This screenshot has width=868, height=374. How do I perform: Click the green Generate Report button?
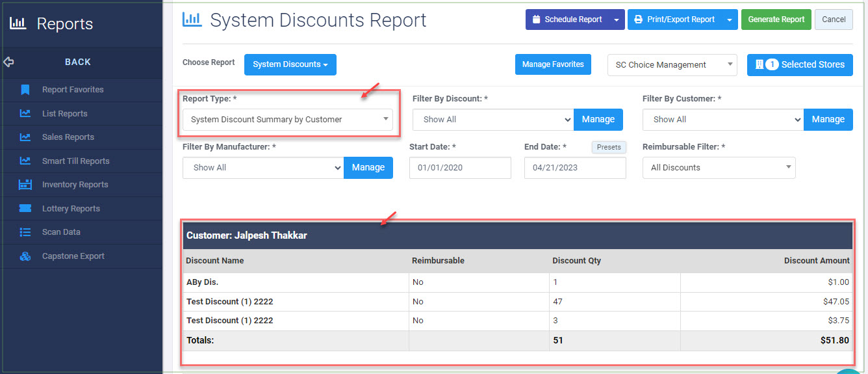point(776,20)
